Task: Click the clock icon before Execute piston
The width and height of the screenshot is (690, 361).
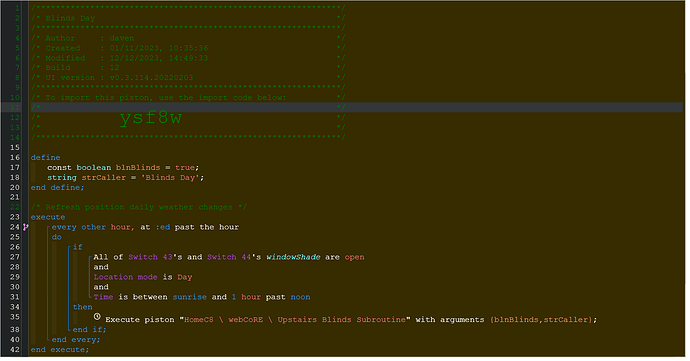Action: [x=97, y=317]
